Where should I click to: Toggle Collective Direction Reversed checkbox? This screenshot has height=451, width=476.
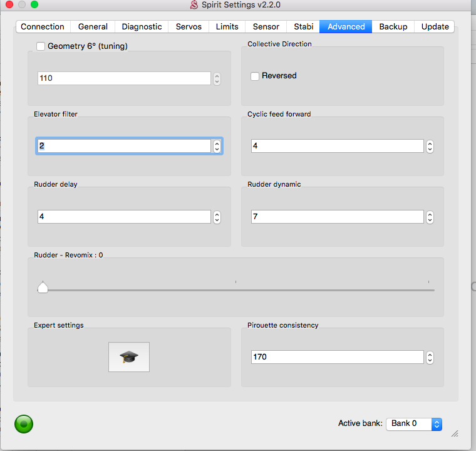tap(255, 76)
